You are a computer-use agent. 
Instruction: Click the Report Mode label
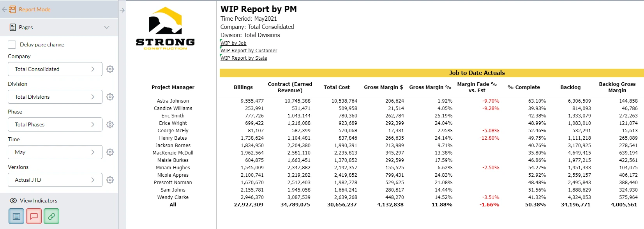[35, 9]
